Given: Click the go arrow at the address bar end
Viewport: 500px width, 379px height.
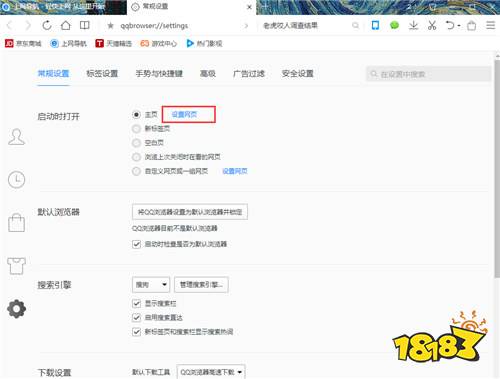Looking at the screenshot, I should (x=246, y=26).
